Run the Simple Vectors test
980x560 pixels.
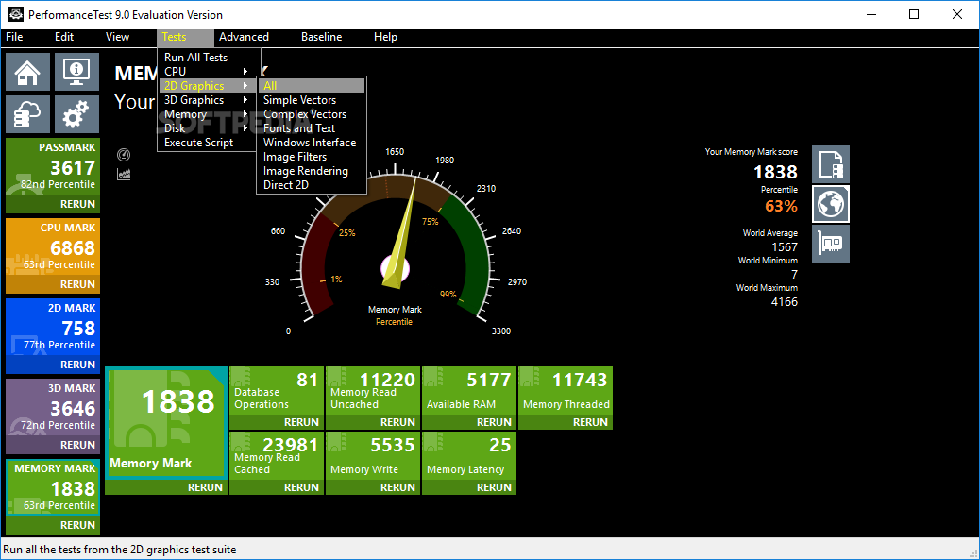click(x=312, y=100)
